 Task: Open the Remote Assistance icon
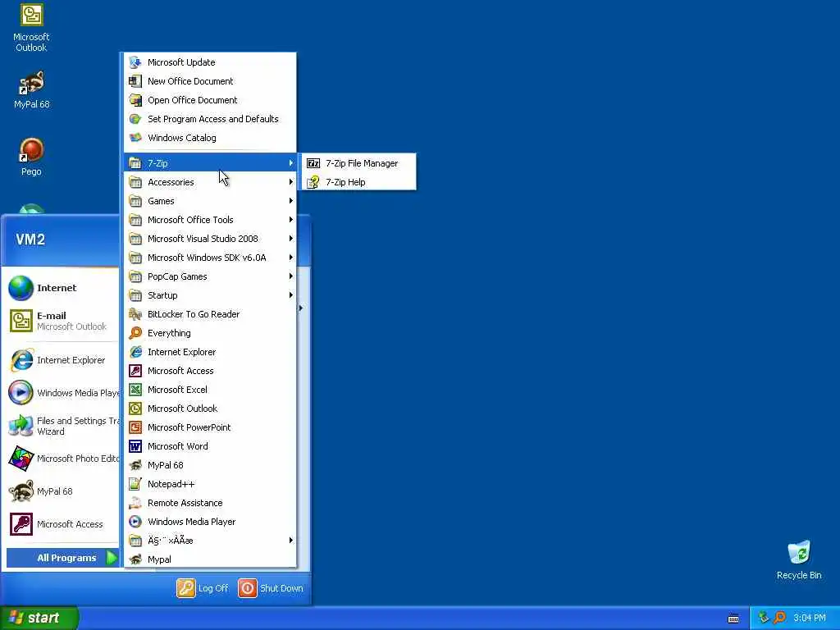[135, 503]
